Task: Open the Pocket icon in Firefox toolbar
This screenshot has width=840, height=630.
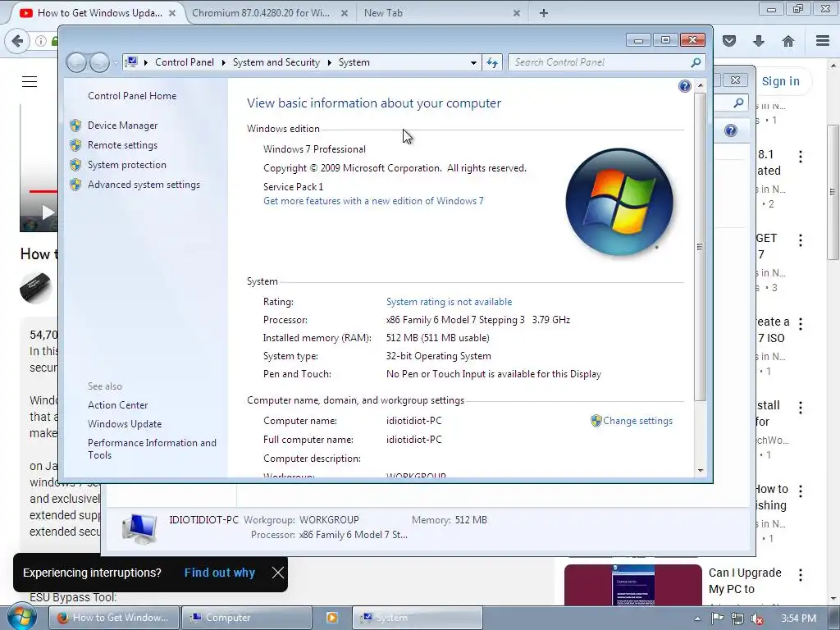Action: (729, 41)
